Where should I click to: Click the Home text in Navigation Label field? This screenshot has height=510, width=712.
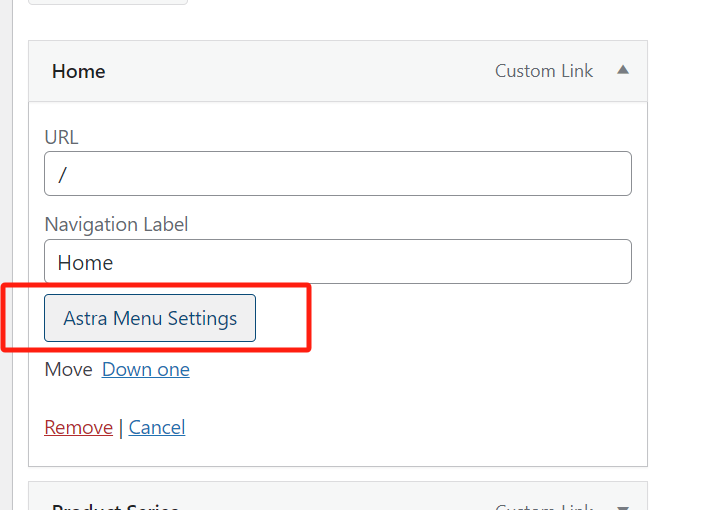tap(85, 263)
